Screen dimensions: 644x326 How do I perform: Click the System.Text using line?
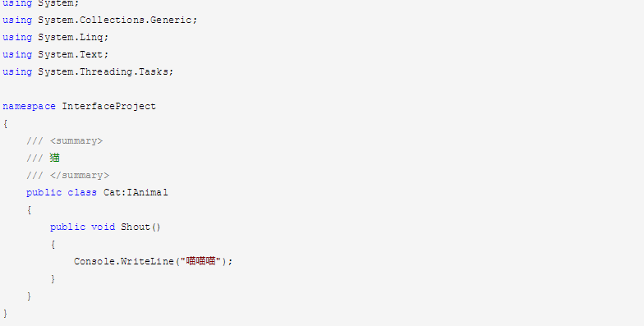[56, 54]
